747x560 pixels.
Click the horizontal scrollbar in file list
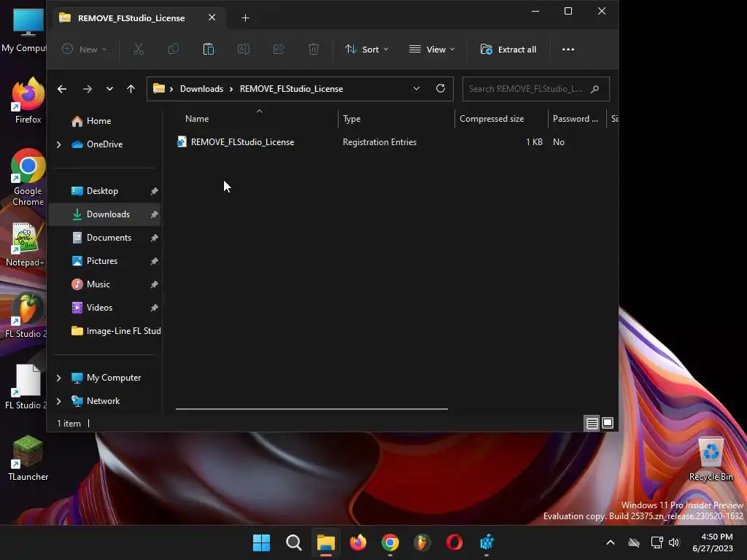pos(311,408)
